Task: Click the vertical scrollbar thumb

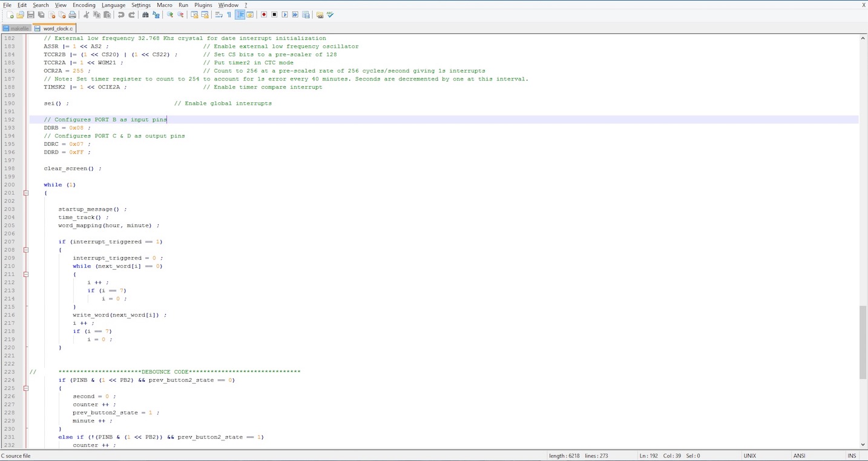Action: click(x=863, y=342)
